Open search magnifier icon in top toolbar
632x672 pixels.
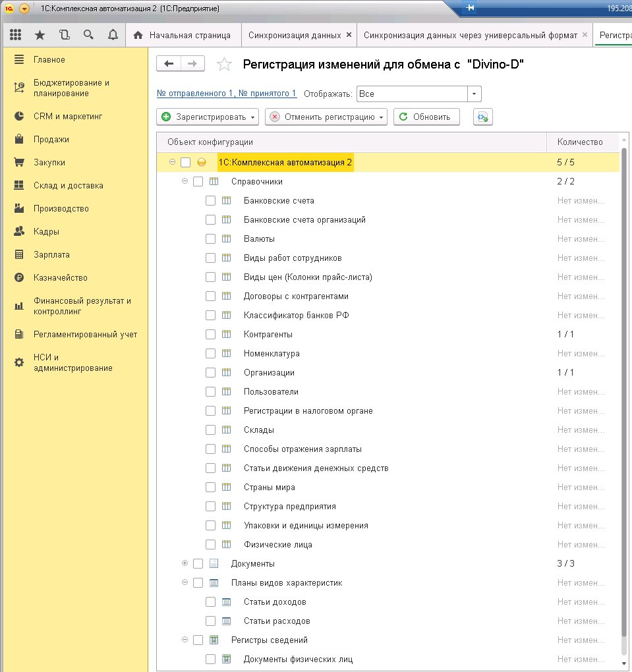(x=88, y=35)
